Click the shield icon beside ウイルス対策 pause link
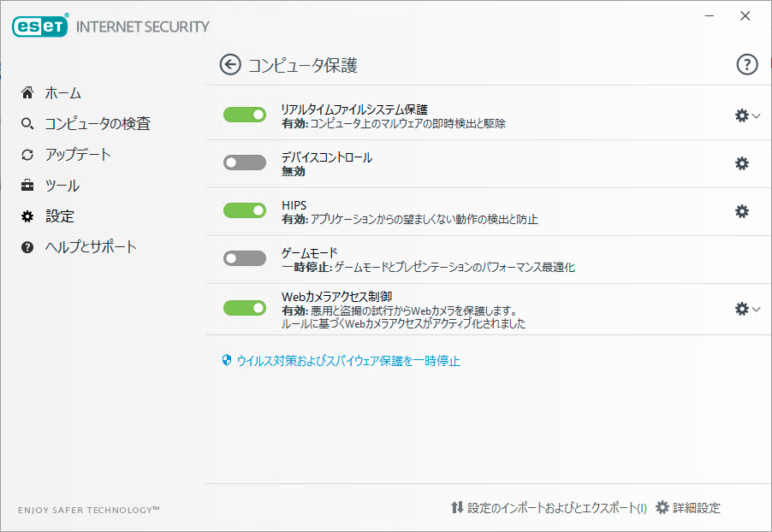 pos(227,360)
